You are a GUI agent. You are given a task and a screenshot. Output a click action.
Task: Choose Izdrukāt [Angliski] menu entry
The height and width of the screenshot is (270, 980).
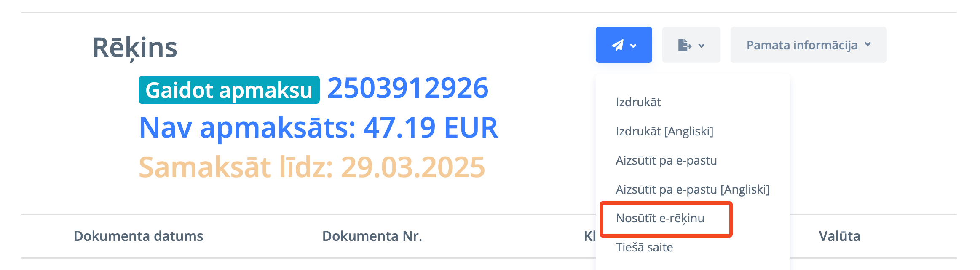pos(664,131)
